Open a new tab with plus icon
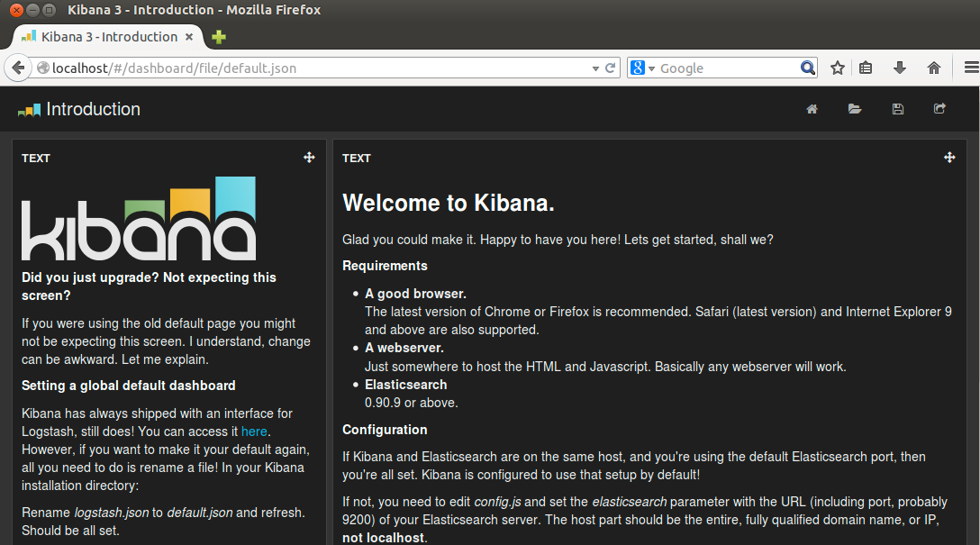 (219, 37)
